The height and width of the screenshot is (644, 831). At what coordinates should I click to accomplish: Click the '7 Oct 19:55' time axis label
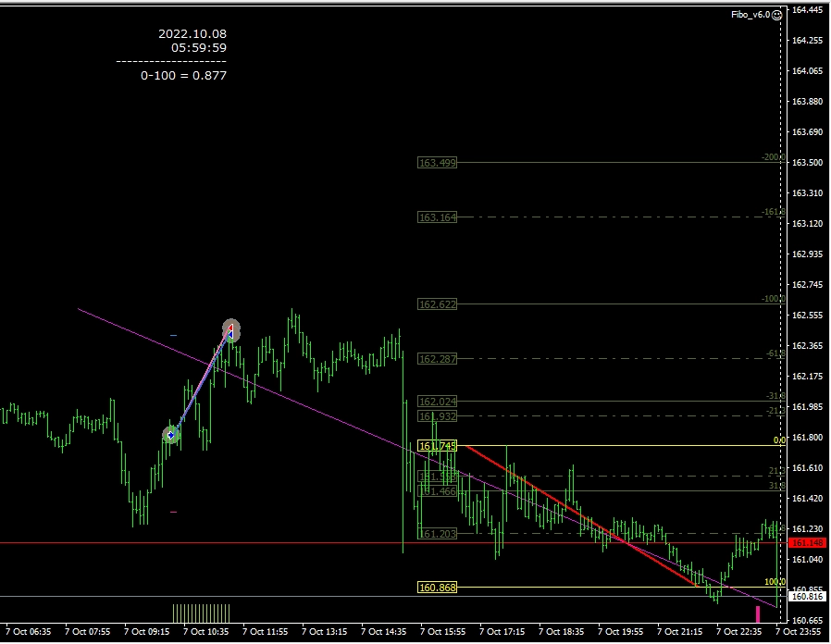[x=621, y=632]
